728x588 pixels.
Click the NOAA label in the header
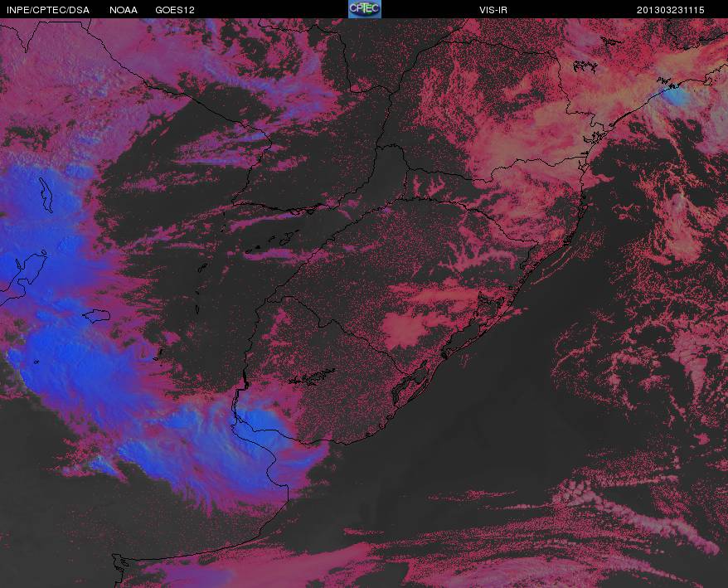tap(124, 10)
